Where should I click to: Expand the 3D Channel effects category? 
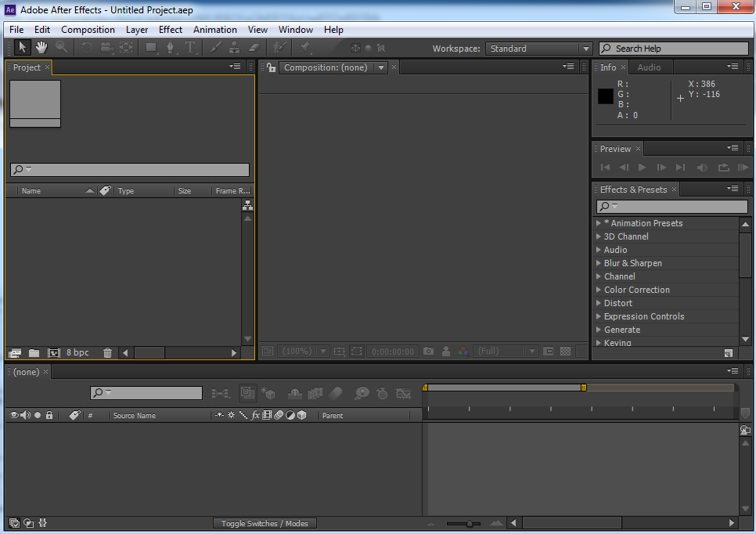point(599,236)
